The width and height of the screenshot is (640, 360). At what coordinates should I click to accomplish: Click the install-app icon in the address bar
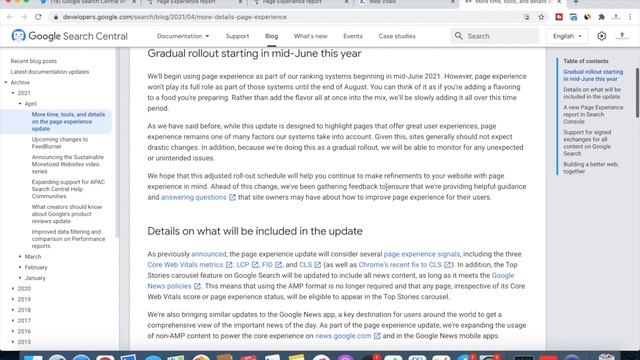[527, 17]
